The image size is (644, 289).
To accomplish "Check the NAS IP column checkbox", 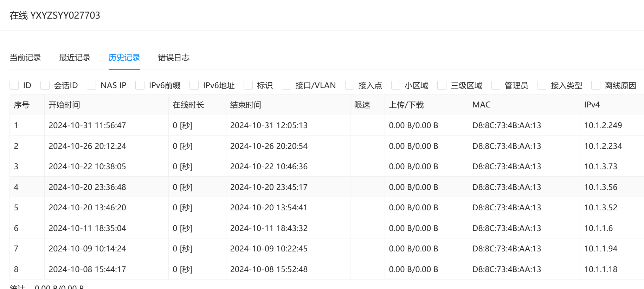I will (x=91, y=85).
